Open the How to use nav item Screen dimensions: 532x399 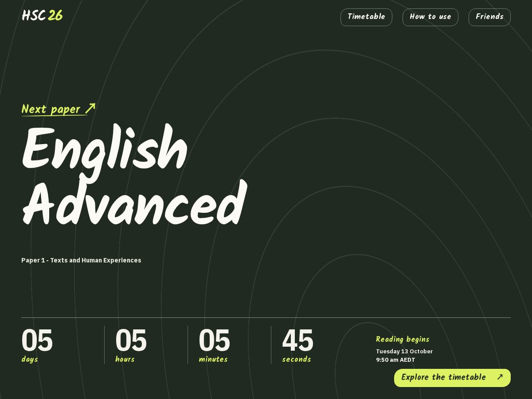tap(430, 17)
